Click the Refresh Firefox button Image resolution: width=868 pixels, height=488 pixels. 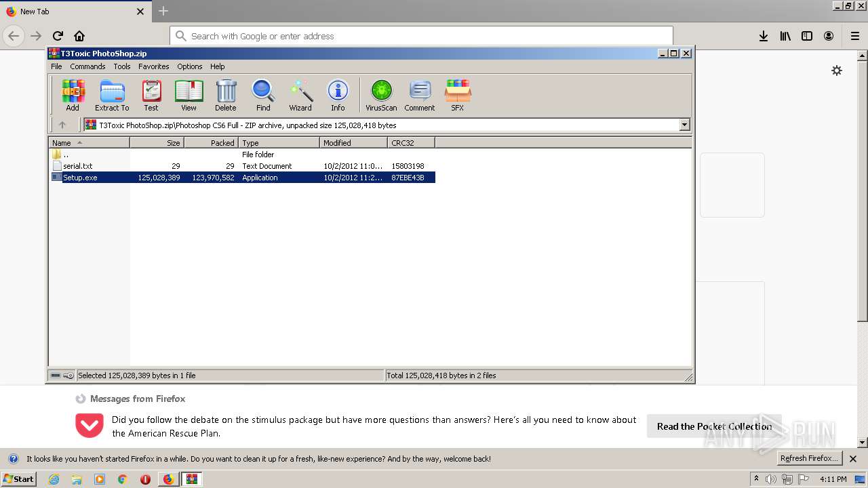click(810, 458)
